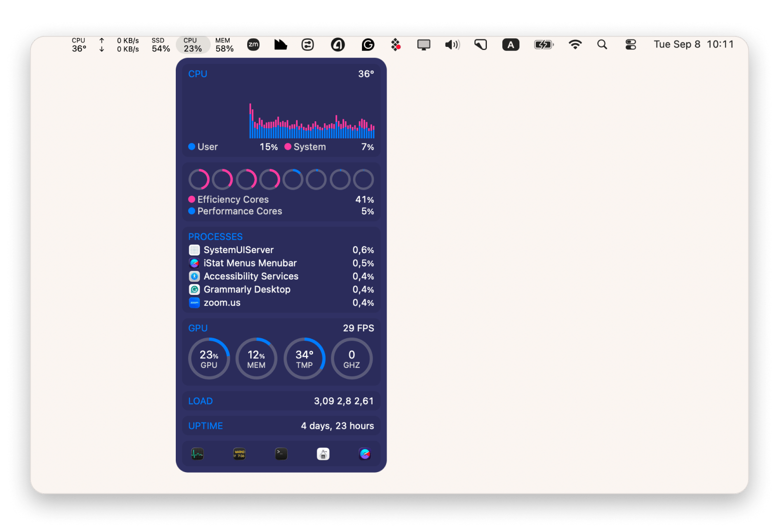Click the red-dot diamond pattern menu bar icon

coord(395,45)
